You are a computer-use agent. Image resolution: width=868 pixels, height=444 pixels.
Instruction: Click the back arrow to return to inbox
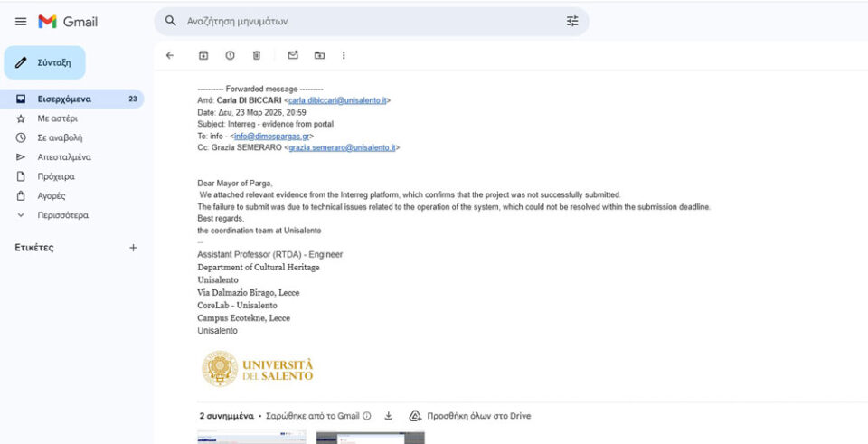170,55
